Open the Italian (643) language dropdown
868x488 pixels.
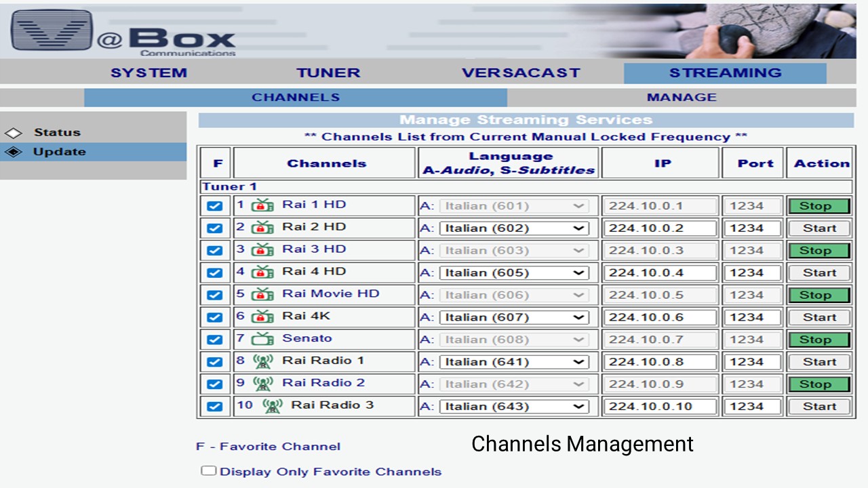click(x=514, y=407)
